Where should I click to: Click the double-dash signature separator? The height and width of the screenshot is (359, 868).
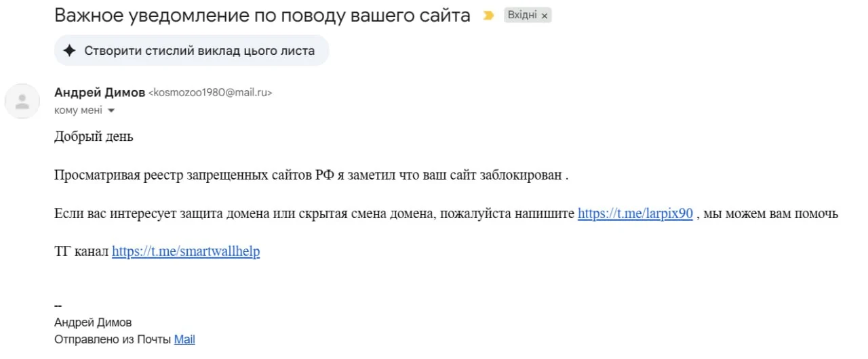pos(58,306)
